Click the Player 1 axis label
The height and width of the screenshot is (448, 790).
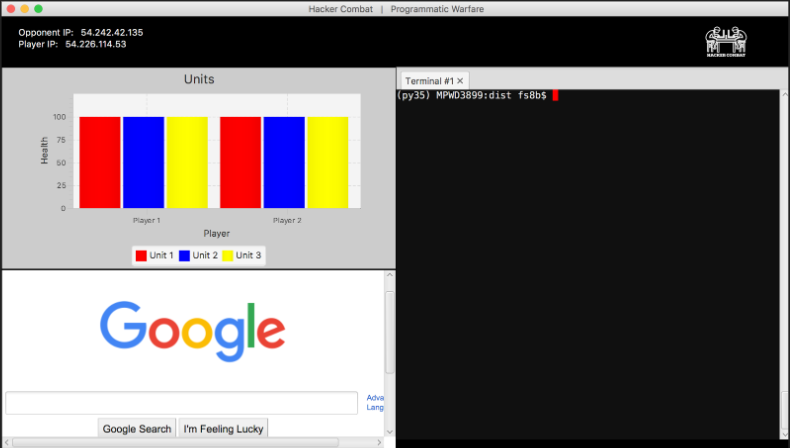(x=147, y=220)
